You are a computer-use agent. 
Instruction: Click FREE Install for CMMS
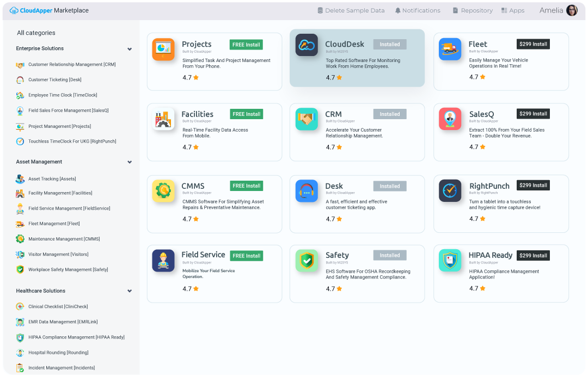pos(247,186)
